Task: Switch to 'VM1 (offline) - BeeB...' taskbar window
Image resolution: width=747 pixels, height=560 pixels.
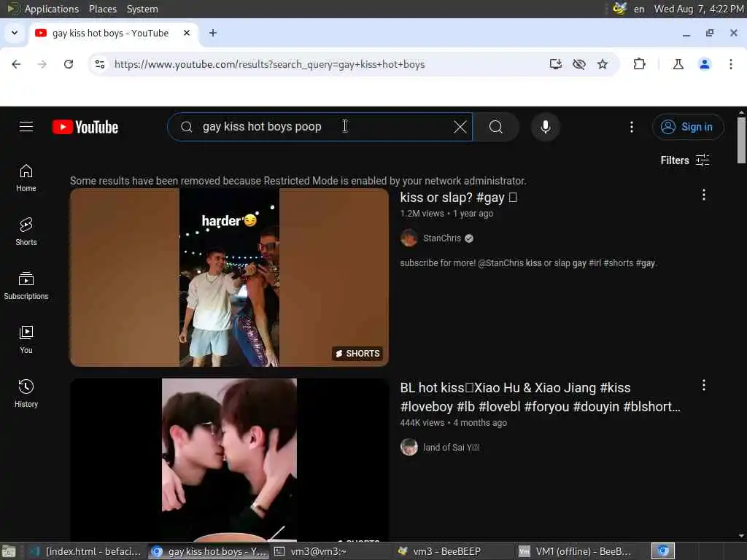Action: pyautogui.click(x=575, y=551)
